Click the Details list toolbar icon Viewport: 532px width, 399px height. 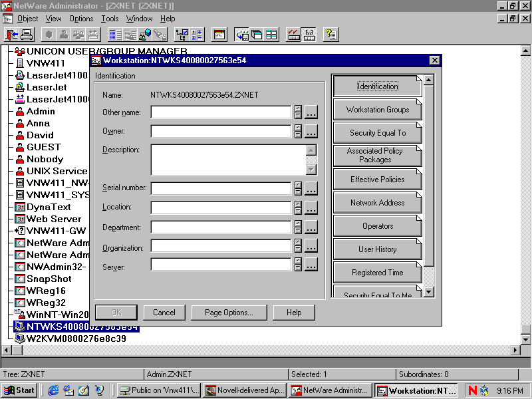coord(115,35)
